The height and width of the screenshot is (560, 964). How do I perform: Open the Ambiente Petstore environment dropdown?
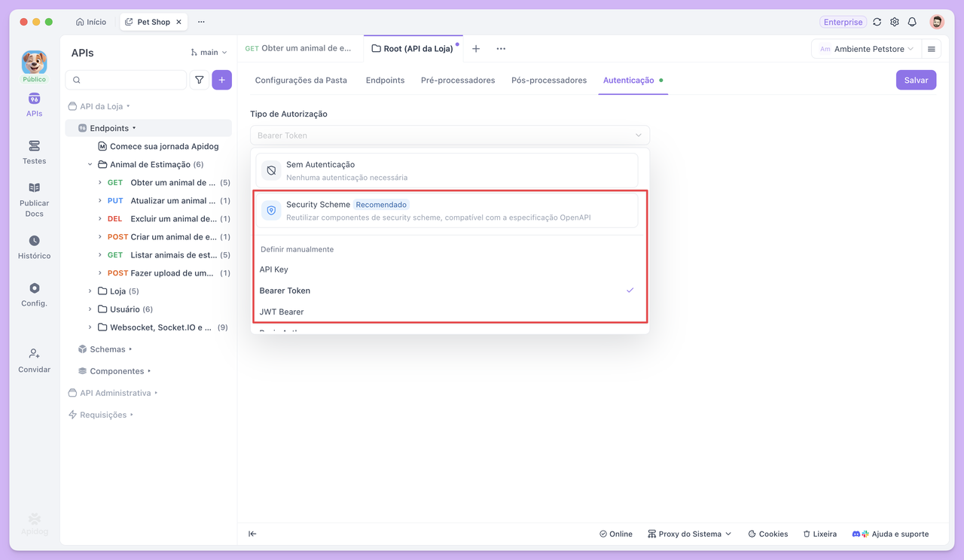(x=866, y=49)
